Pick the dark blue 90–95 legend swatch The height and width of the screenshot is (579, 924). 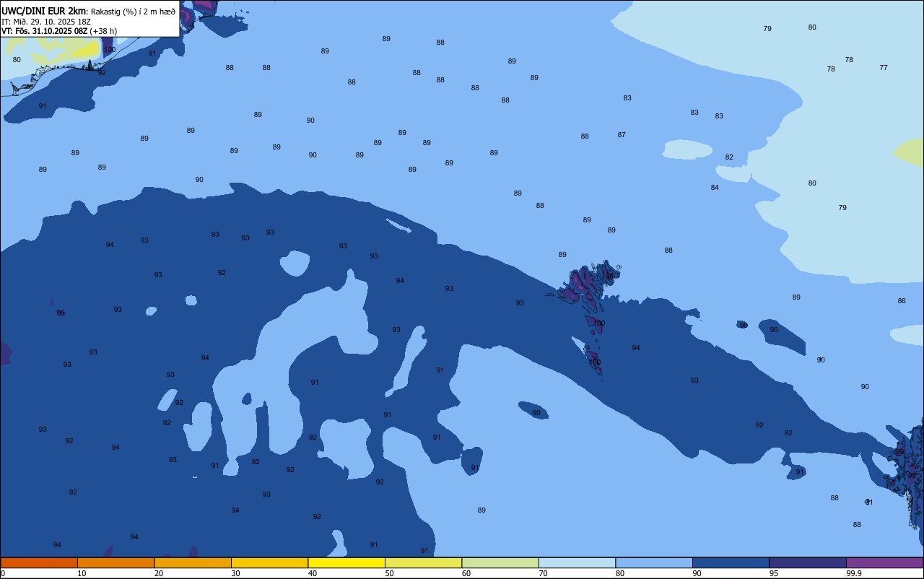[731, 562]
